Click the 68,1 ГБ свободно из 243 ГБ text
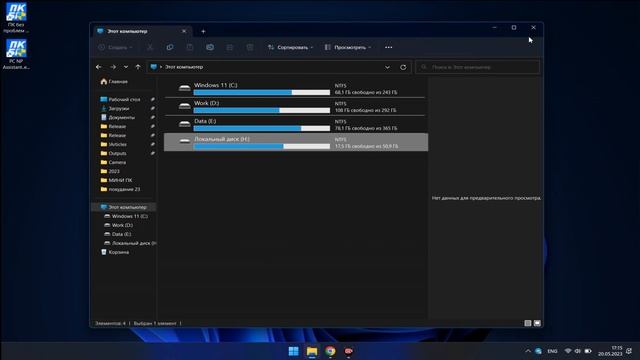640x360 pixels. 366,93
